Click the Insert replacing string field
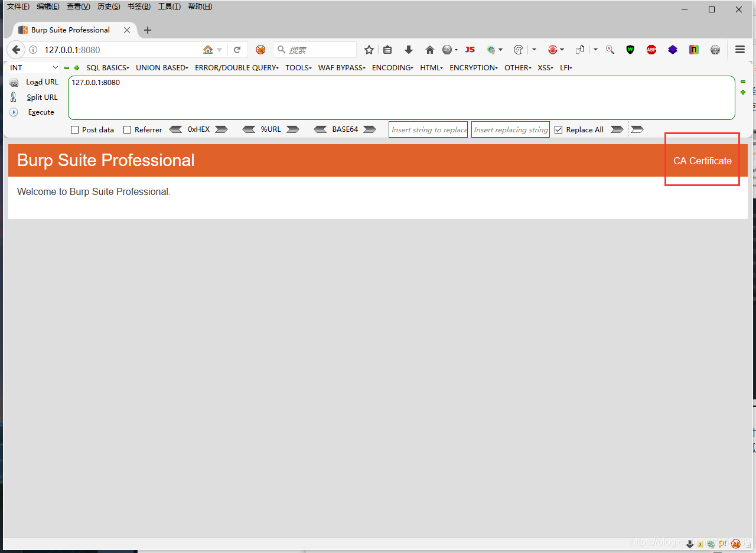 click(x=510, y=129)
